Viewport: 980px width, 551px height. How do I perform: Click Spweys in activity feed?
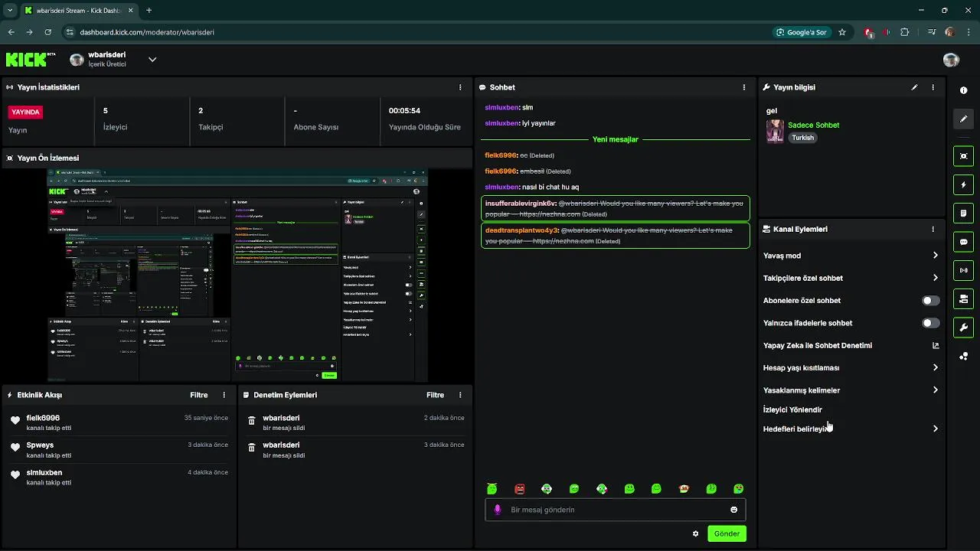pyautogui.click(x=40, y=445)
